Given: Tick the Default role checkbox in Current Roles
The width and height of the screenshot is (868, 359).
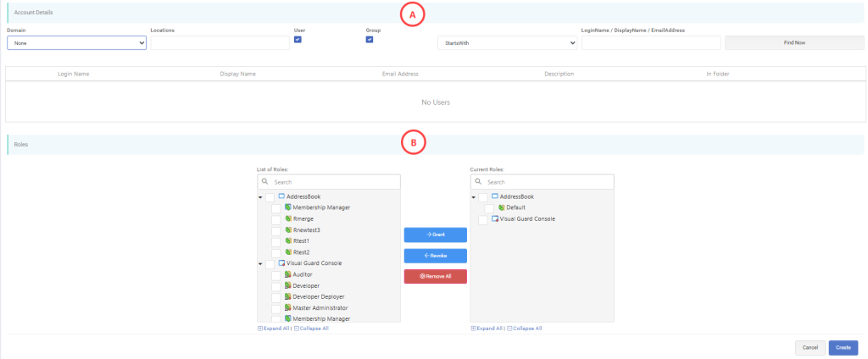Looking at the screenshot, I should click(x=489, y=208).
